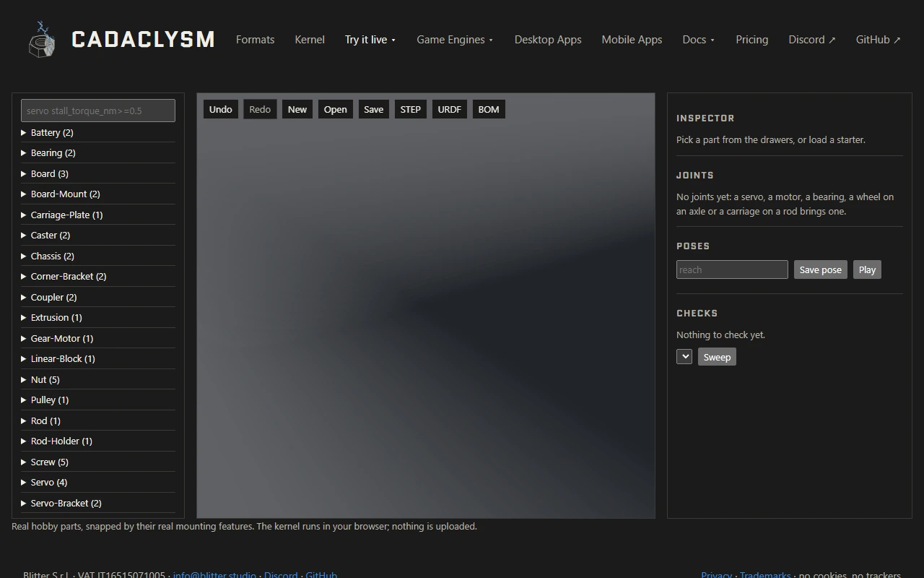Play the saved poses

point(867,270)
